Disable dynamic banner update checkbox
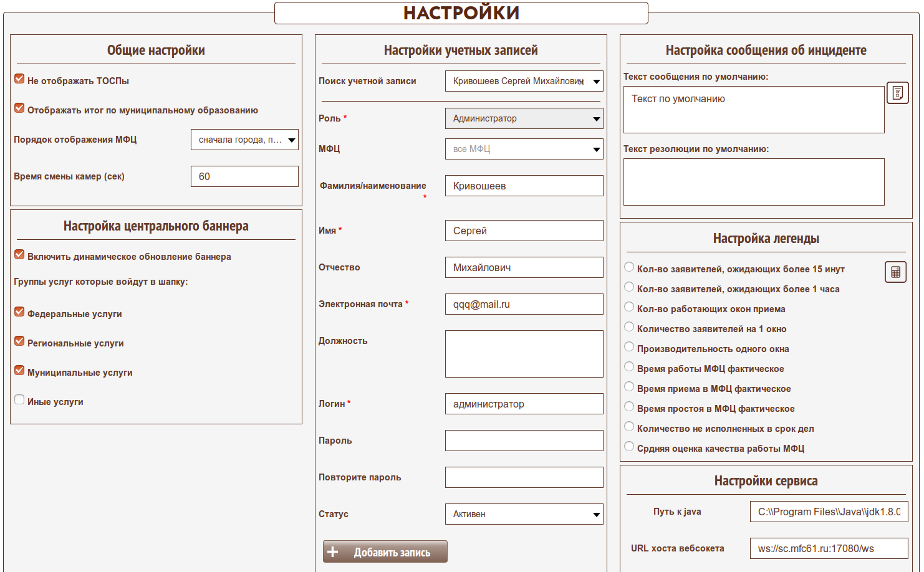 point(19,255)
